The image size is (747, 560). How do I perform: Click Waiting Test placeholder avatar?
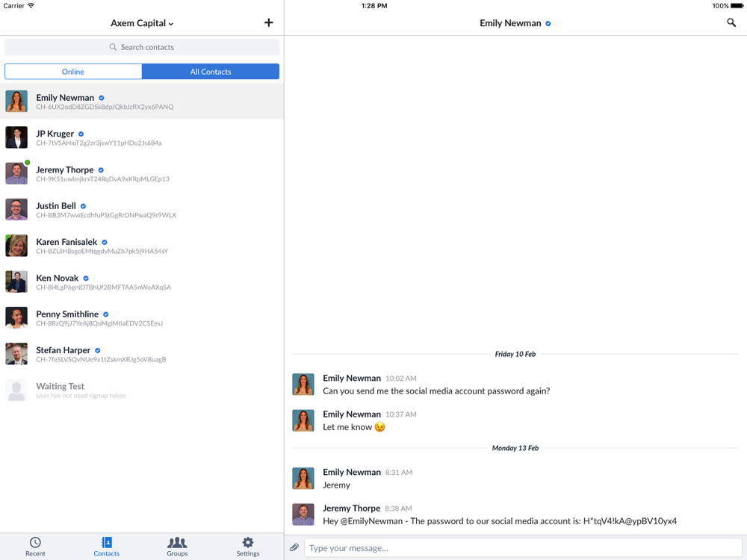point(16,391)
